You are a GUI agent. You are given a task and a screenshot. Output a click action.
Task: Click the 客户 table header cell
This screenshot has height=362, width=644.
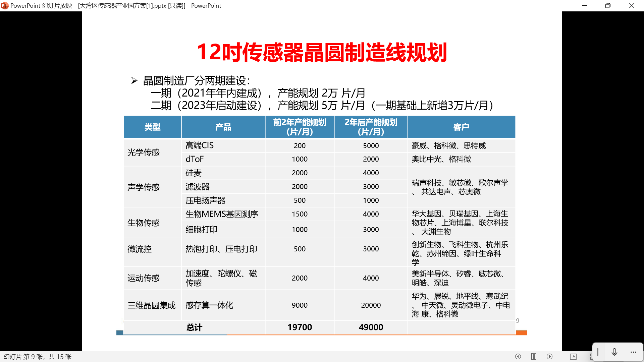(x=461, y=127)
